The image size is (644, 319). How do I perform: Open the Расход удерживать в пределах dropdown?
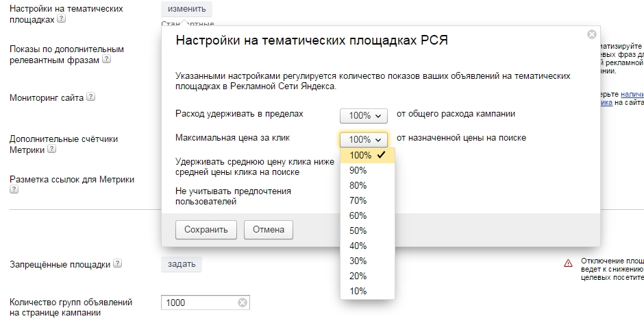tap(364, 116)
